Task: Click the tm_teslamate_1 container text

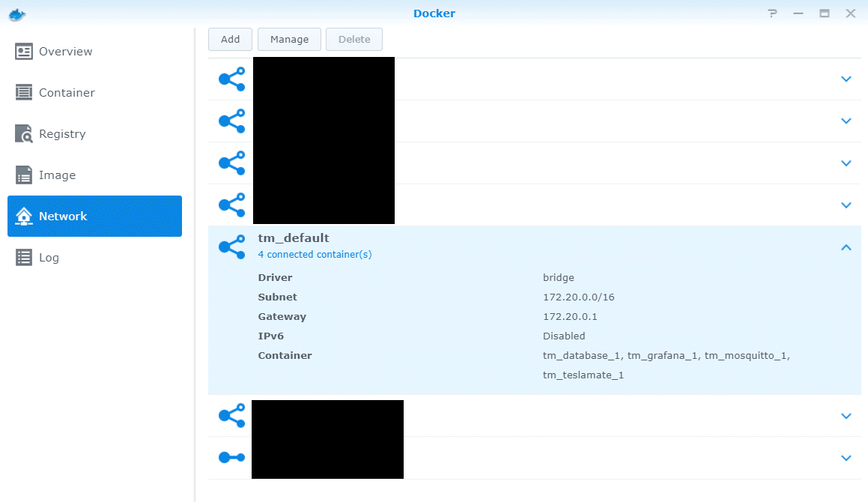Action: [583, 375]
